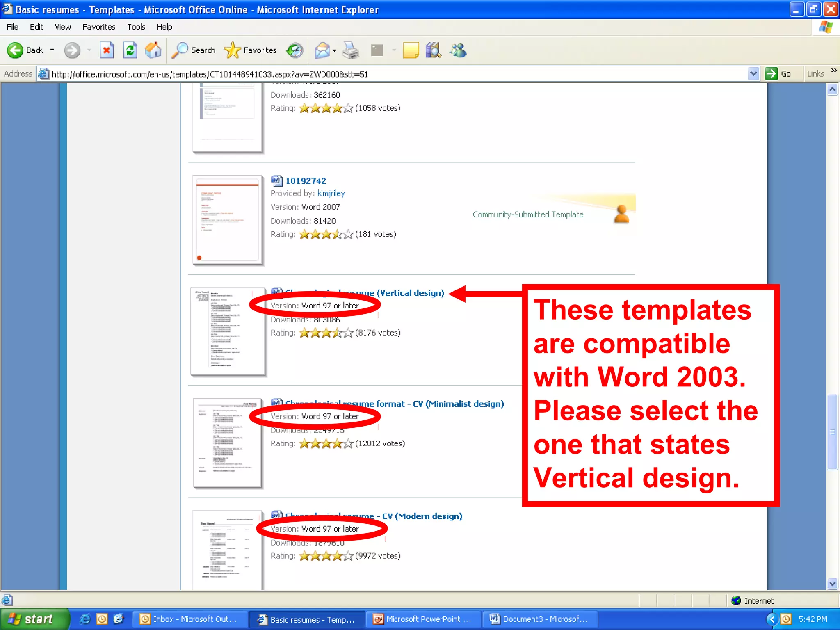
Task: Click the Edit page toolbar icon
Action: pyautogui.click(x=377, y=50)
